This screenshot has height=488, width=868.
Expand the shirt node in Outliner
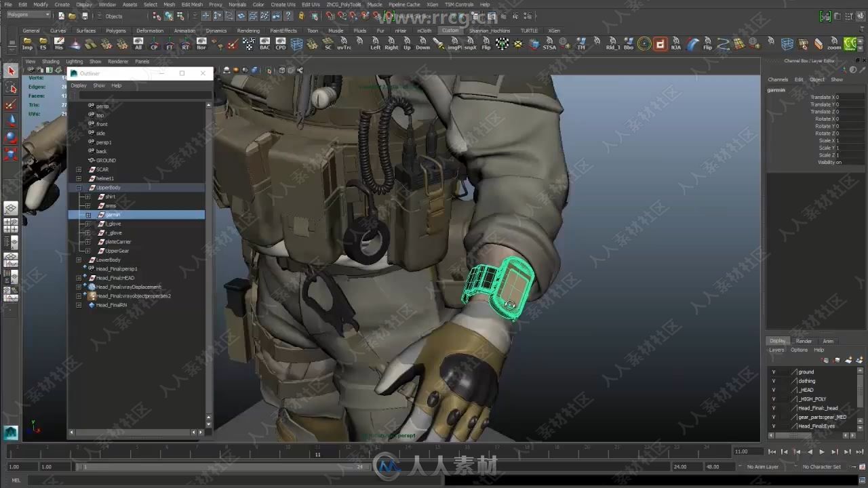87,197
